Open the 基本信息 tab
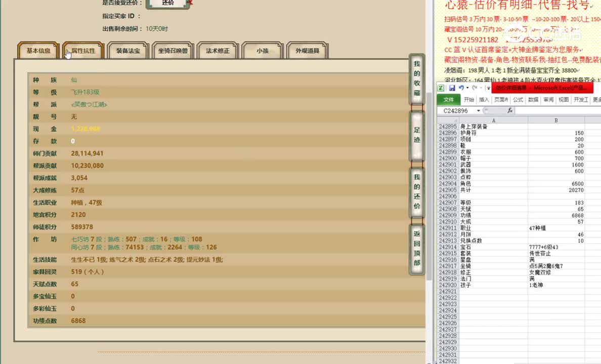 (x=38, y=51)
